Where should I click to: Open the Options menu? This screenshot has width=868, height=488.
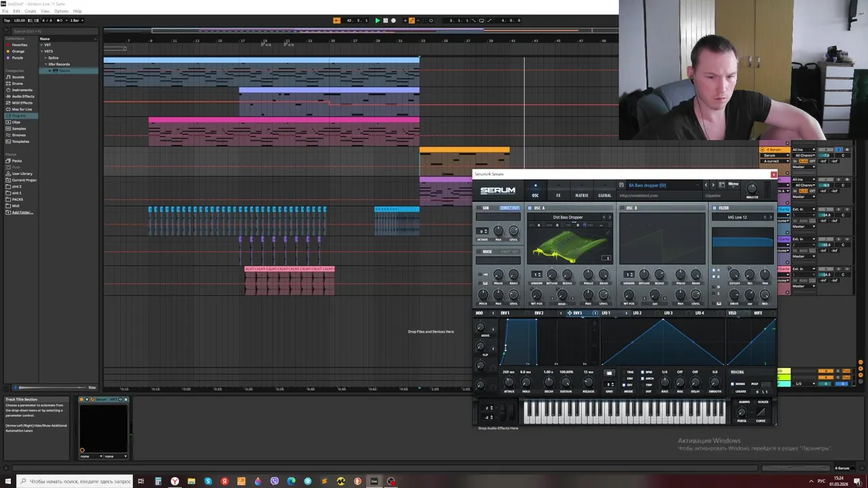[x=61, y=12]
